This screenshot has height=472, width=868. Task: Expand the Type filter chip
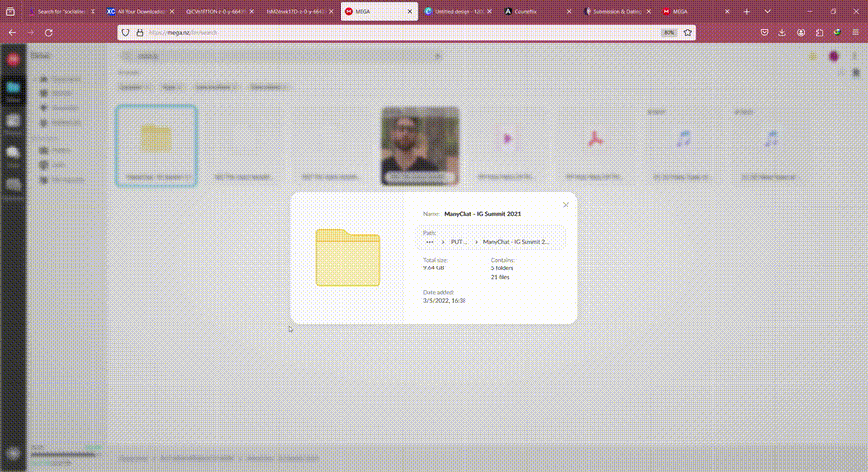tap(172, 87)
